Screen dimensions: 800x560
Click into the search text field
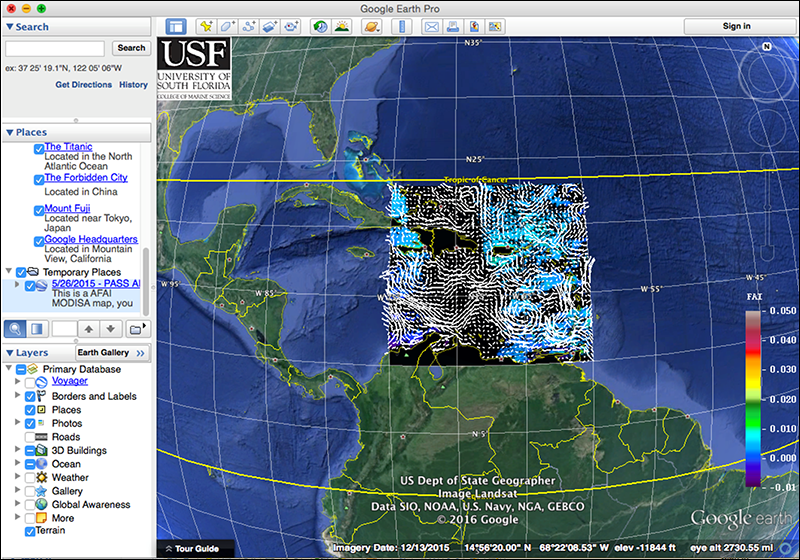click(x=55, y=48)
